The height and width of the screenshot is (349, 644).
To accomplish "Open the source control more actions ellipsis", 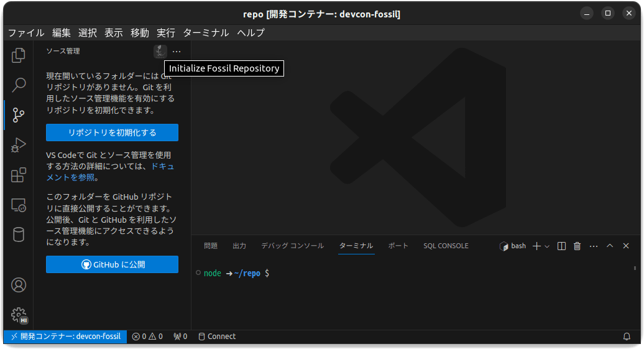I will [x=177, y=52].
